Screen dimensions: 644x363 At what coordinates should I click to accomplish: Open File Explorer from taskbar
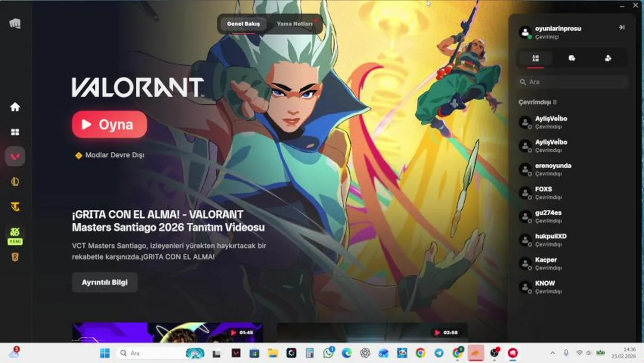point(273,353)
